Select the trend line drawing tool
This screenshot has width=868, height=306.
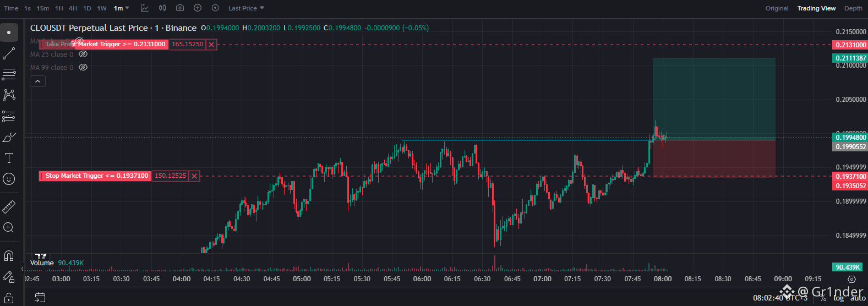[9, 53]
